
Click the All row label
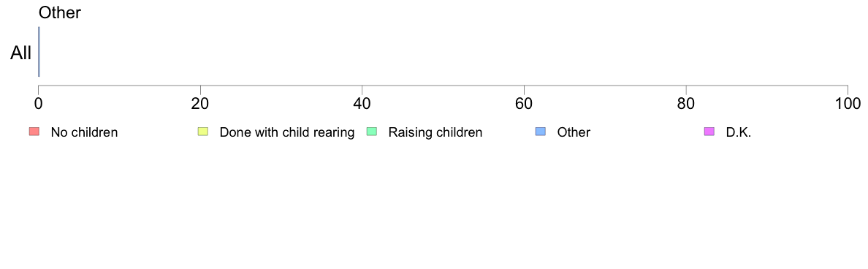pyautogui.click(x=21, y=53)
